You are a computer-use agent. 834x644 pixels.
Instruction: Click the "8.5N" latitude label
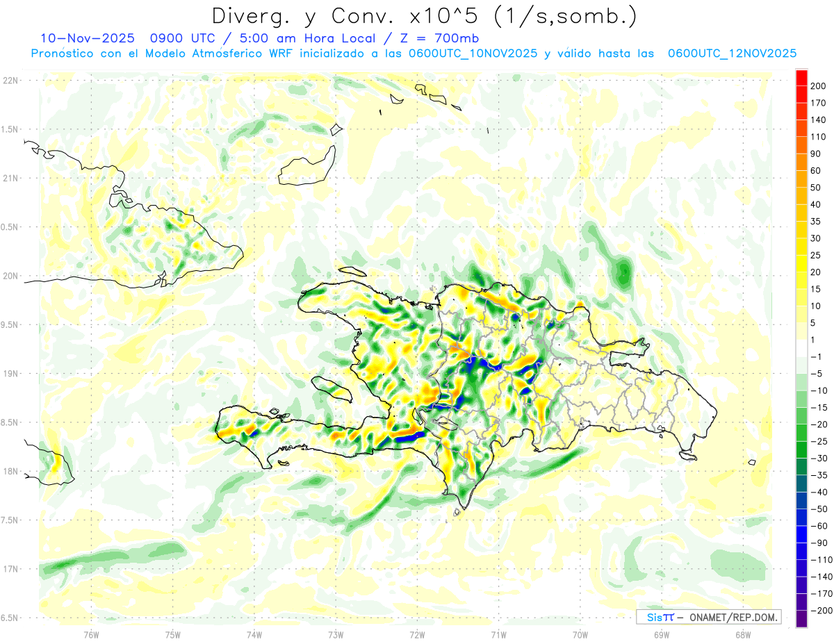pyautogui.click(x=10, y=422)
